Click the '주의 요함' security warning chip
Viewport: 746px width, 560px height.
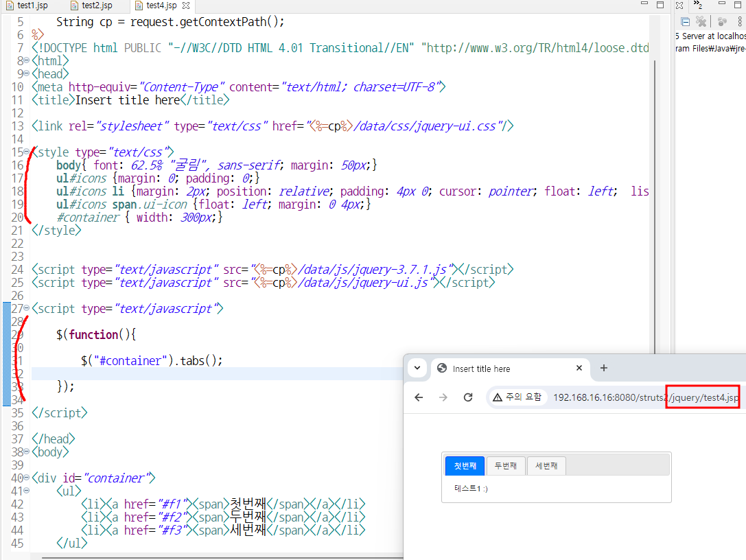pos(517,397)
